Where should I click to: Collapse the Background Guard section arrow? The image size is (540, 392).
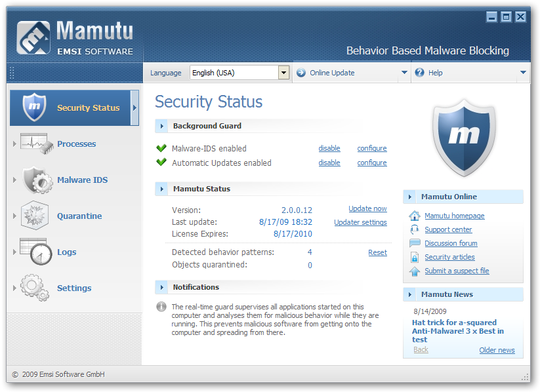161,126
